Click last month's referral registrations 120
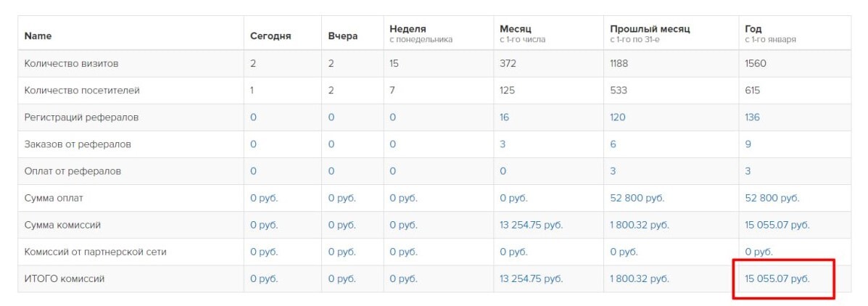868x306 pixels. click(x=618, y=117)
